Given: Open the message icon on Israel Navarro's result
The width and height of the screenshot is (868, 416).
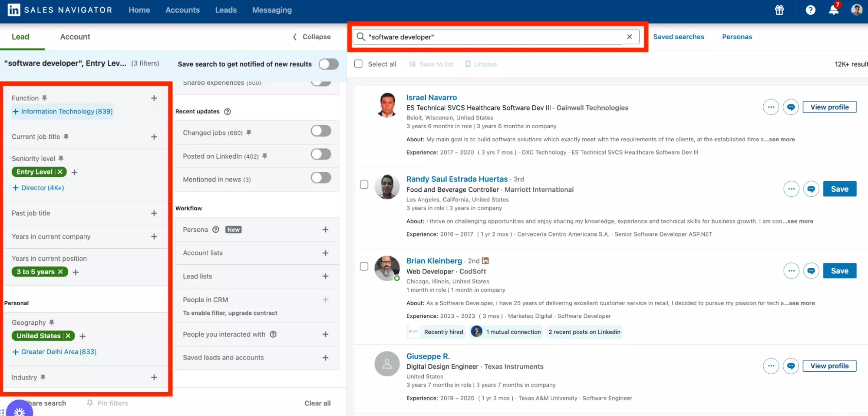Looking at the screenshot, I should 791,107.
